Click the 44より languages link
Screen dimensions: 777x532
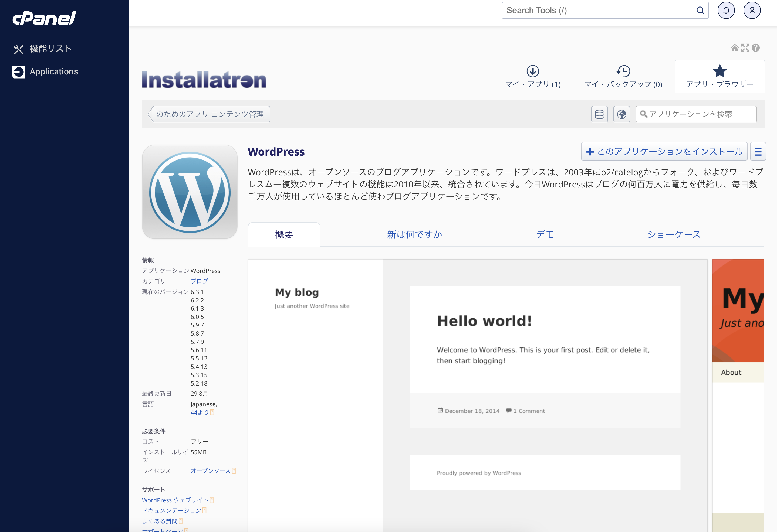[x=200, y=412]
